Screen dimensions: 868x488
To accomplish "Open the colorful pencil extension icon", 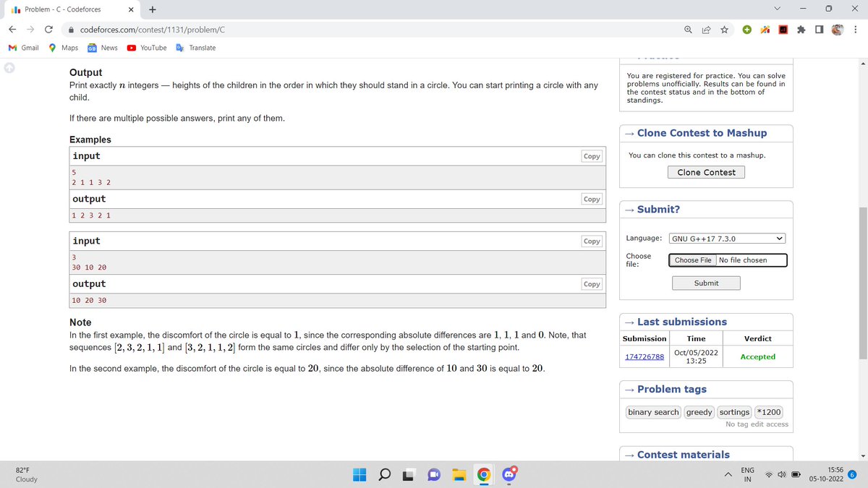I will click(765, 29).
